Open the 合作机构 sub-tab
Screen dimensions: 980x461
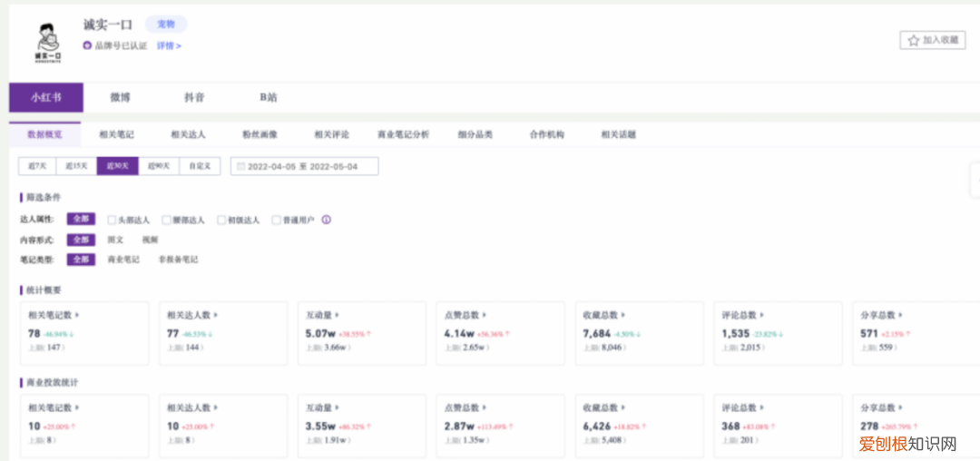[x=547, y=134]
